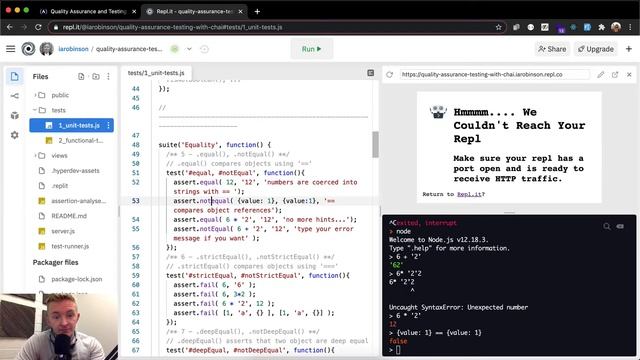Click the Share button
Viewport: 640px width, 360px height.
(552, 49)
